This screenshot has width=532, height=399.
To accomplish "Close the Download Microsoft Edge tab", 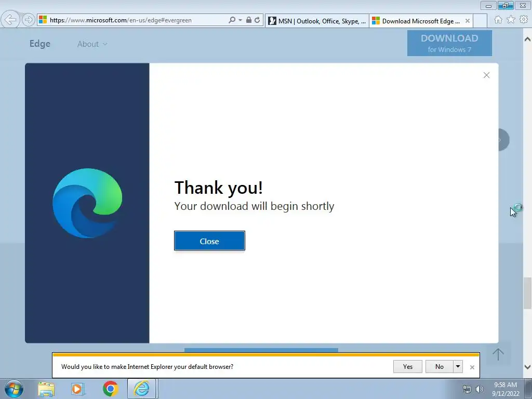I will [468, 21].
